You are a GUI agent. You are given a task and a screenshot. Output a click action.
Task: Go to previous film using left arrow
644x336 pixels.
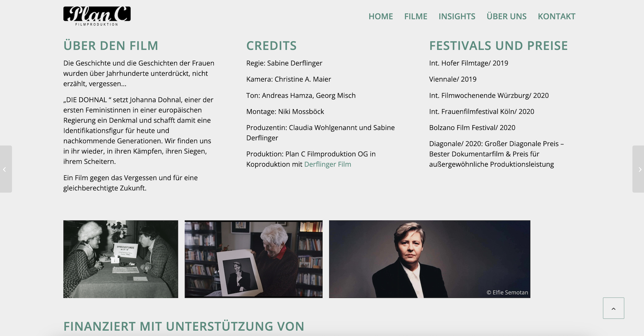click(x=6, y=169)
